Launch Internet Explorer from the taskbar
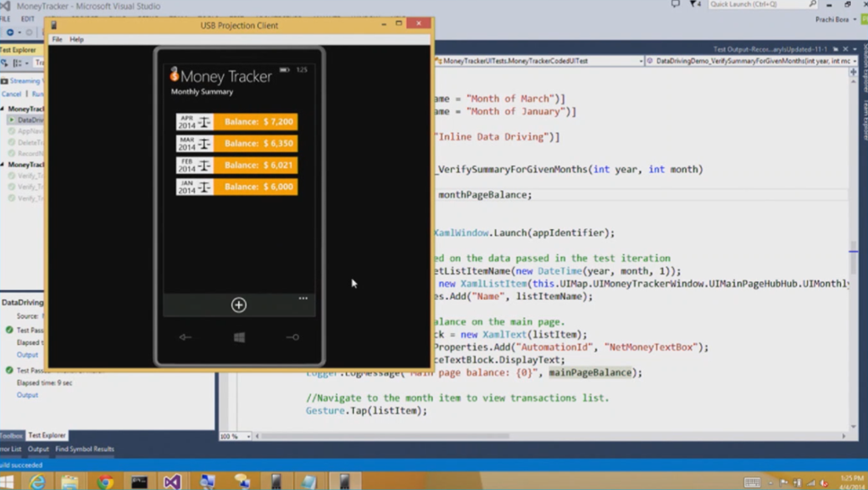868x490 pixels. 37,482
